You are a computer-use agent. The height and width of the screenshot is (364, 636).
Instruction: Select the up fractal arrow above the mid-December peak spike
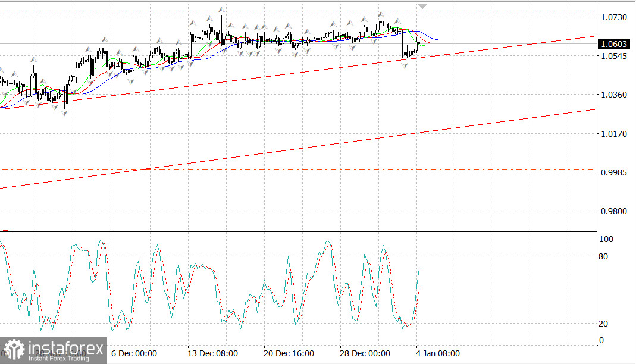pyautogui.click(x=221, y=10)
